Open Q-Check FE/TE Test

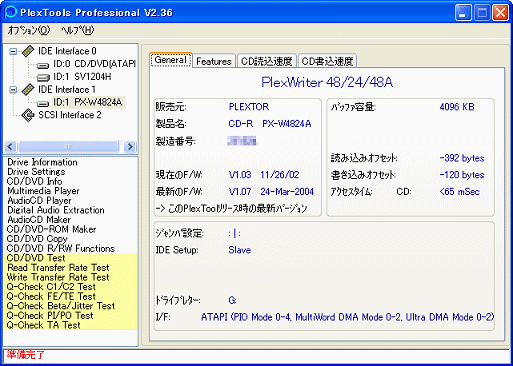click(51, 297)
